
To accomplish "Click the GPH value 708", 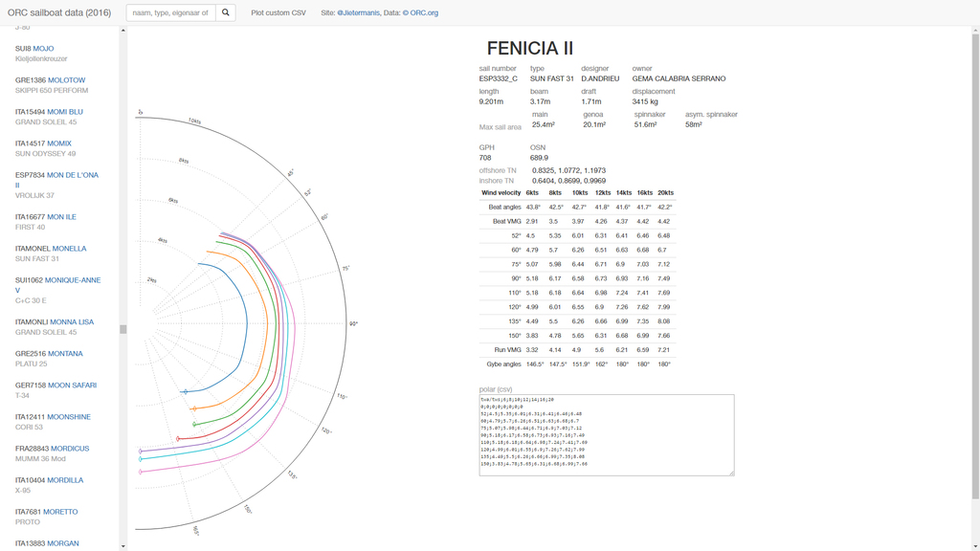I will tap(485, 158).
